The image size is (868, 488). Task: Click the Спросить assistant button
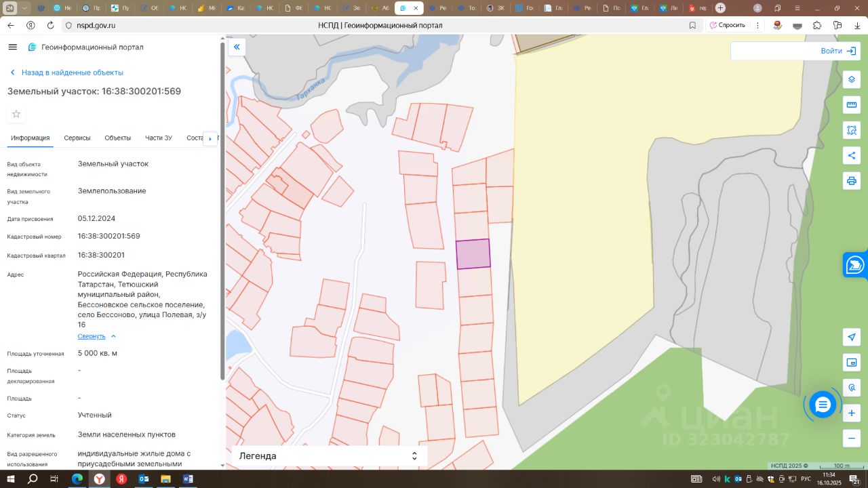click(726, 25)
